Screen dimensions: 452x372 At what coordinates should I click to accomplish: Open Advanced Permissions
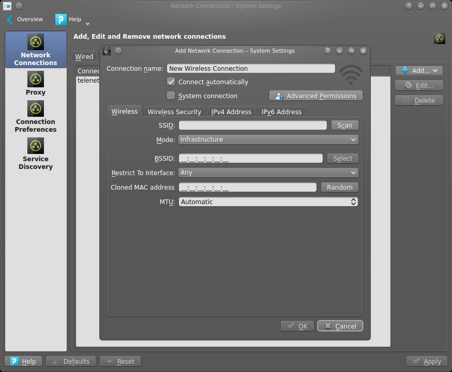pos(316,96)
